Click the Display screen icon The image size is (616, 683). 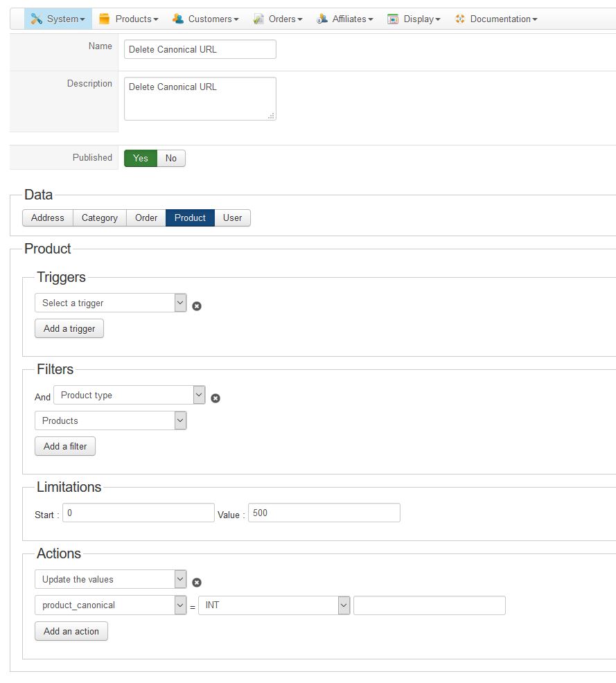393,19
